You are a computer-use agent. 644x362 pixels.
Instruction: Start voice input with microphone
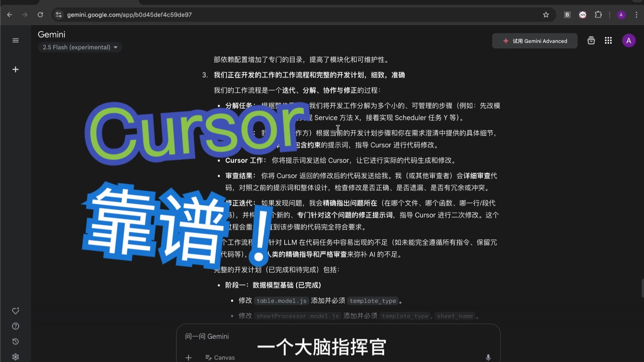[488, 358]
